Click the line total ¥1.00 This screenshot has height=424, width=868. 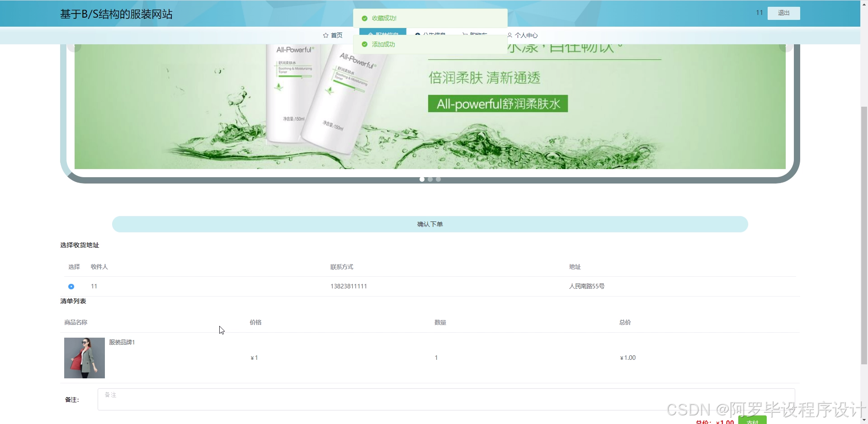pyautogui.click(x=628, y=358)
